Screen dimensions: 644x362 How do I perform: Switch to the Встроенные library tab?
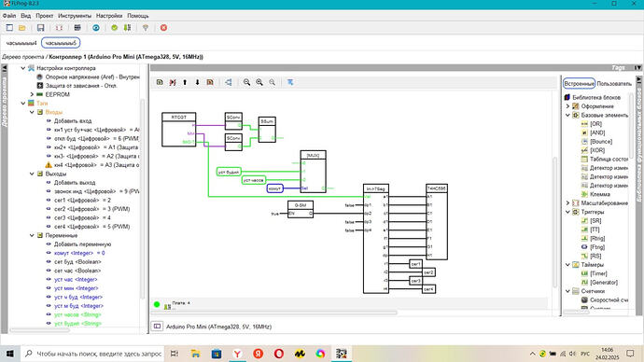pos(579,83)
